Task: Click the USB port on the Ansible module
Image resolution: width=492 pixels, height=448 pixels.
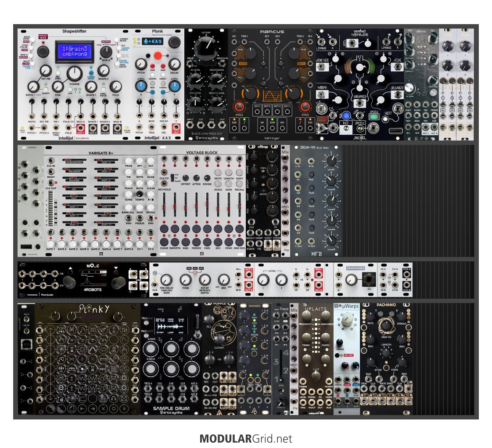Action: [x=26, y=247]
